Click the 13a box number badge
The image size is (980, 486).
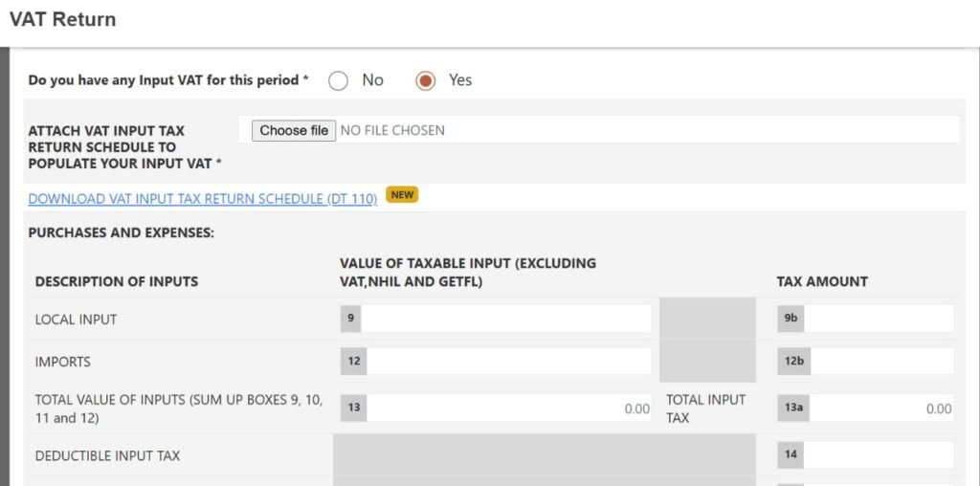[x=793, y=409]
